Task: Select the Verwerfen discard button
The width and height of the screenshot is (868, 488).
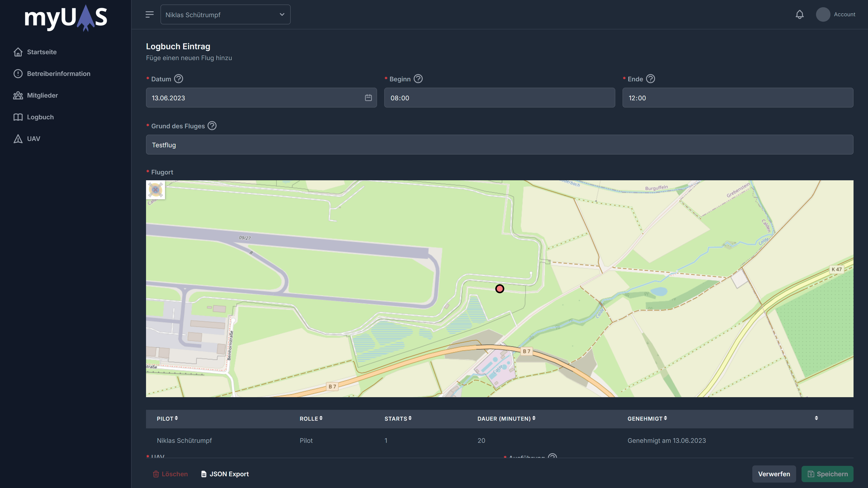Action: [x=774, y=474]
